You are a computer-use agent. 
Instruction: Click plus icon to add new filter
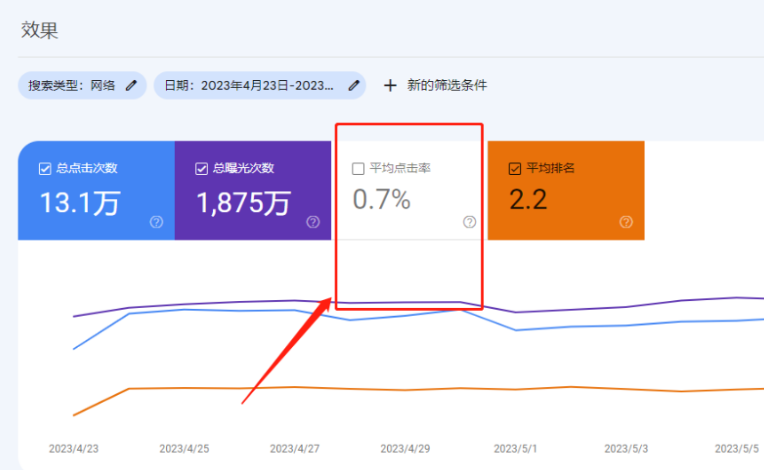[x=390, y=86]
